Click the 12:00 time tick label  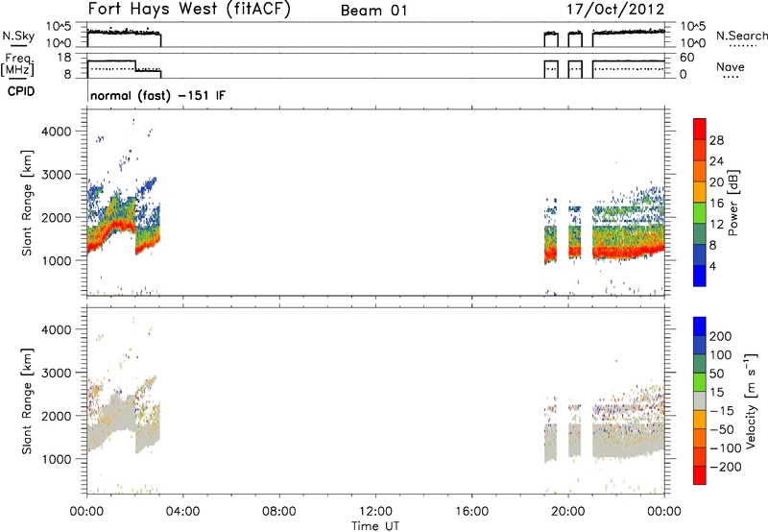(375, 512)
